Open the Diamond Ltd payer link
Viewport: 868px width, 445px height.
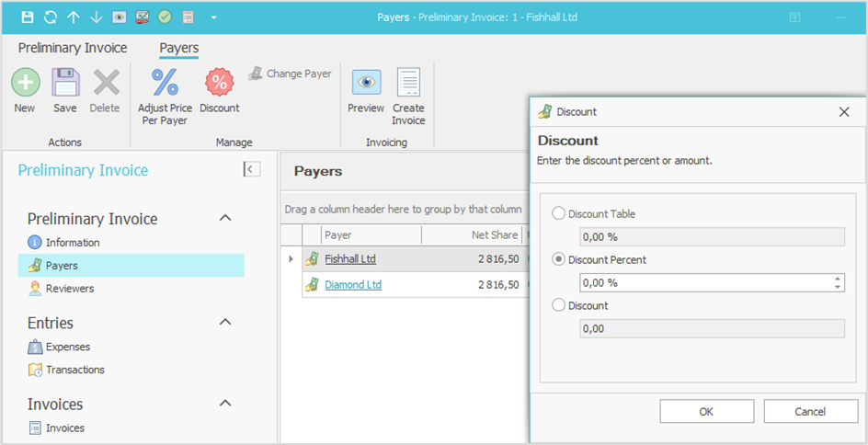click(x=353, y=285)
